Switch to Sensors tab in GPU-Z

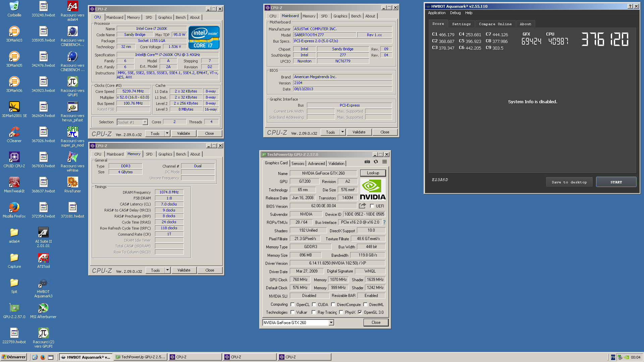[x=298, y=164]
